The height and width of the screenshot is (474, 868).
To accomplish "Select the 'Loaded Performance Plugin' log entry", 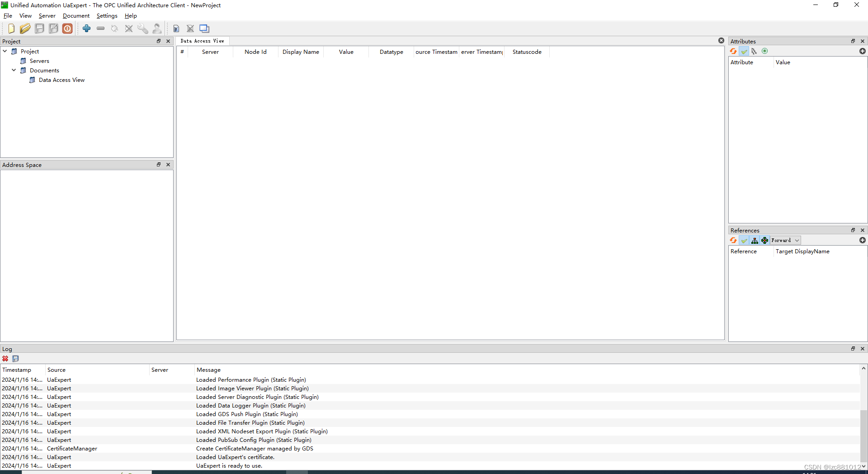I will [430, 380].
